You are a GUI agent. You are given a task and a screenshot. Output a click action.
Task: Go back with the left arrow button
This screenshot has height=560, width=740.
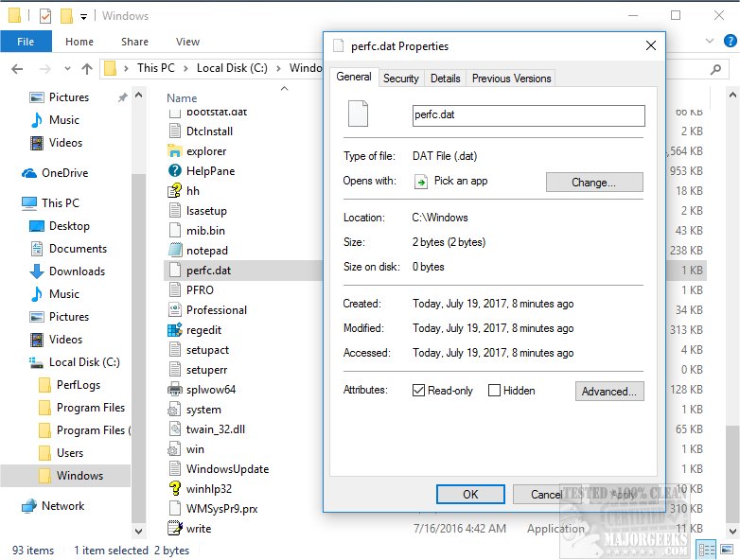[17, 69]
